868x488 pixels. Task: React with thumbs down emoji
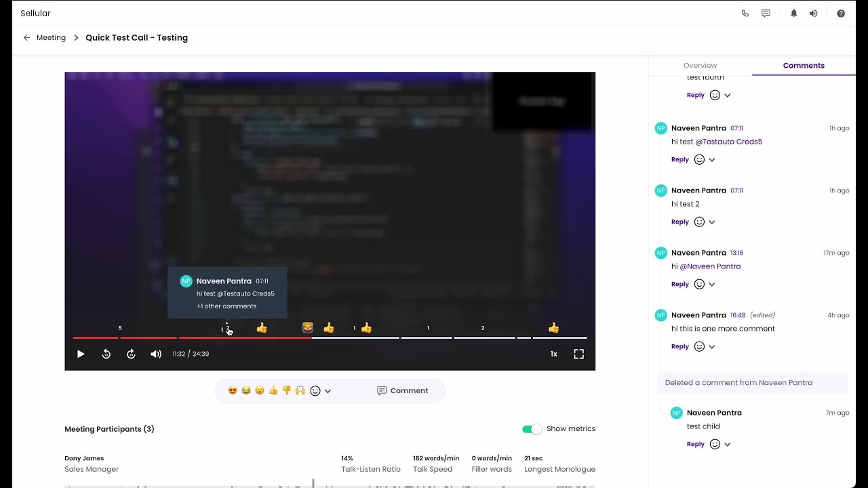point(286,390)
